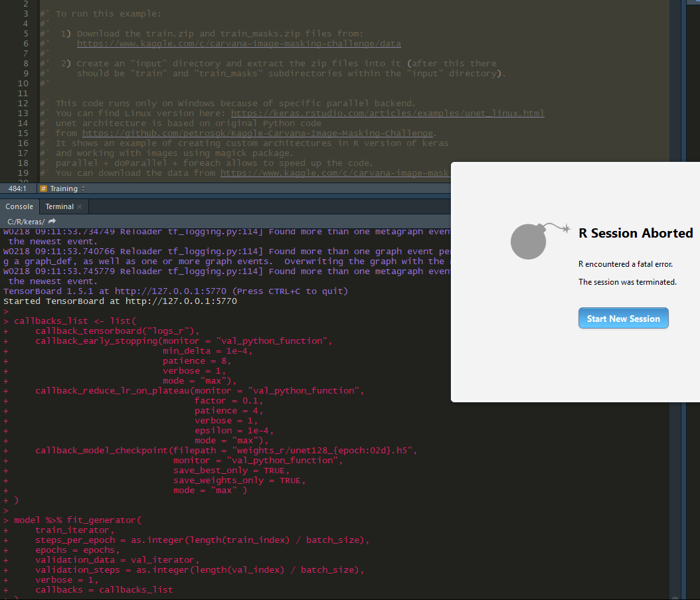Switch to the Console tab

(19, 206)
